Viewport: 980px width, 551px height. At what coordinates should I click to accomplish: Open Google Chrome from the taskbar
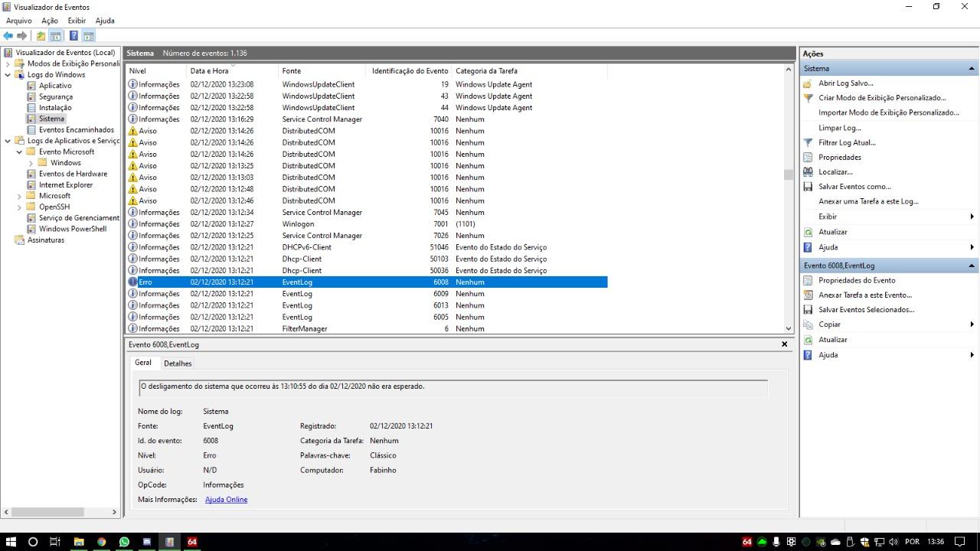pyautogui.click(x=101, y=542)
